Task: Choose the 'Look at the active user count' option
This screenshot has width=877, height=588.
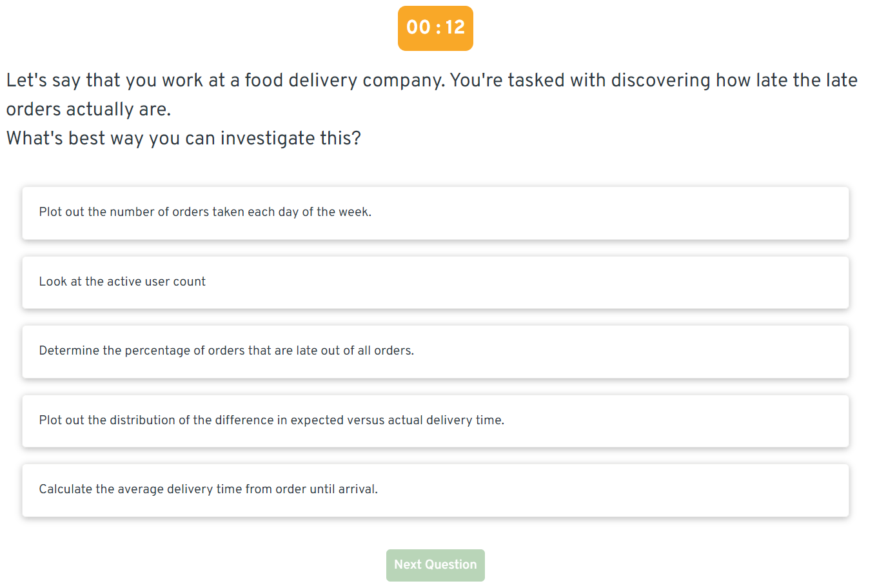Action: point(435,282)
